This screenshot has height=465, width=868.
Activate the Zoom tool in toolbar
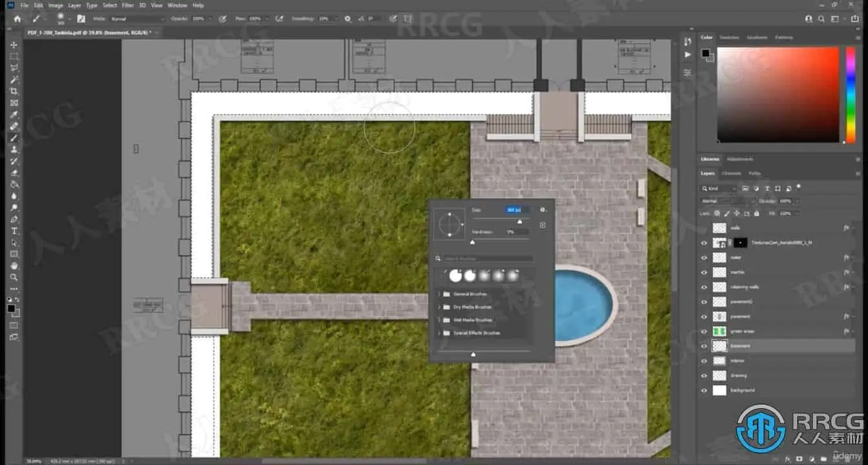[x=14, y=277]
